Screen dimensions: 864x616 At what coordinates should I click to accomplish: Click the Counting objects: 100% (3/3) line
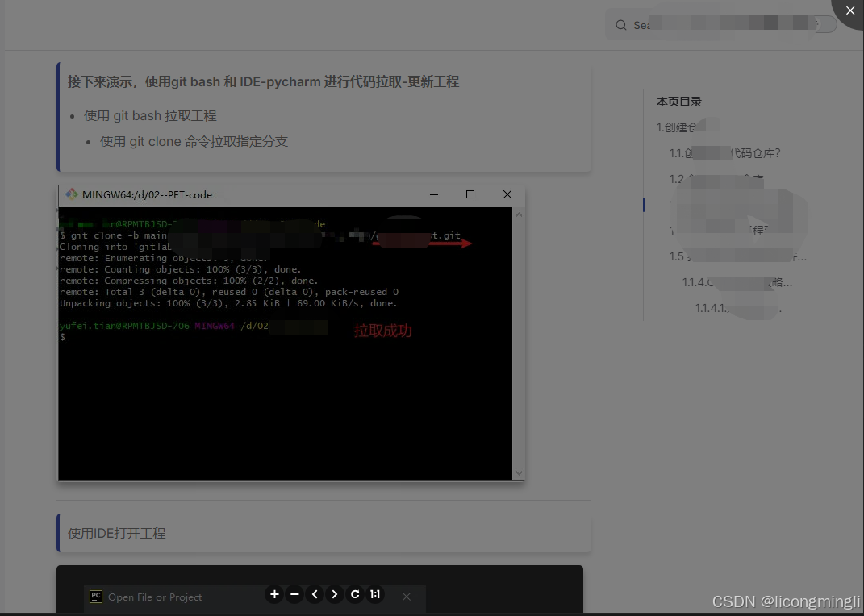tap(180, 269)
